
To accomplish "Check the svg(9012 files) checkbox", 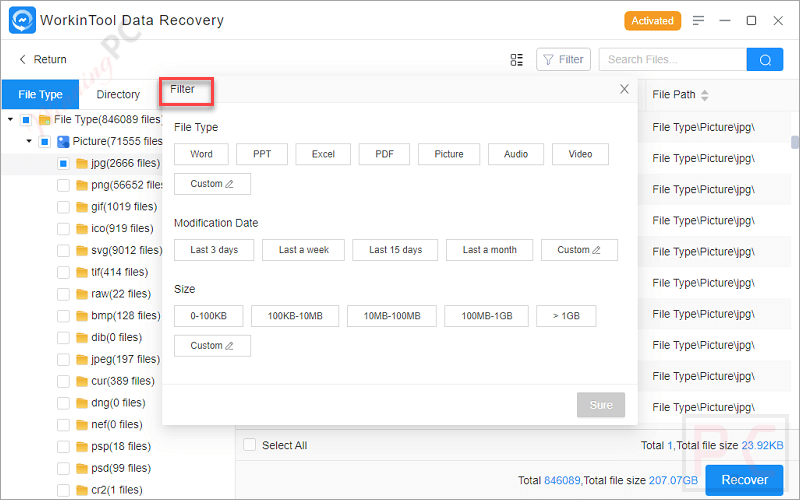I will 63,251.
